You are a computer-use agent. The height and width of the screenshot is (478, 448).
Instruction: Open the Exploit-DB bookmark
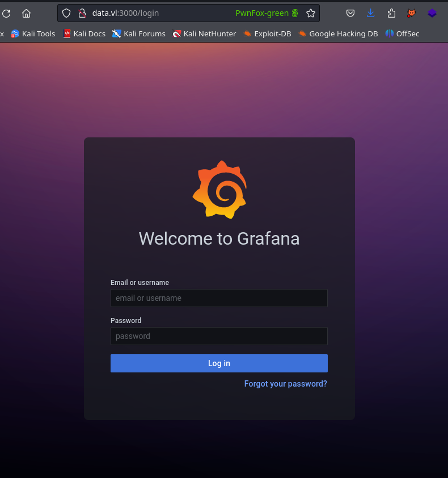268,33
